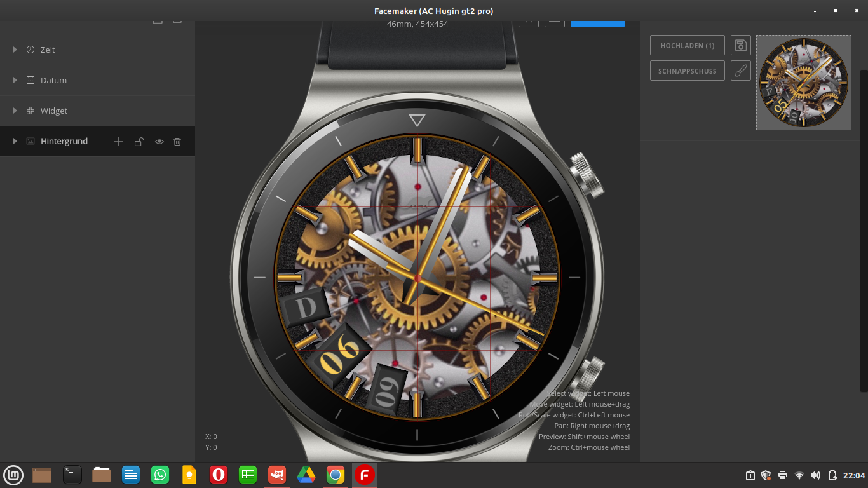Select the Hintergrund item in the panel
868x488 pixels.
click(64, 141)
